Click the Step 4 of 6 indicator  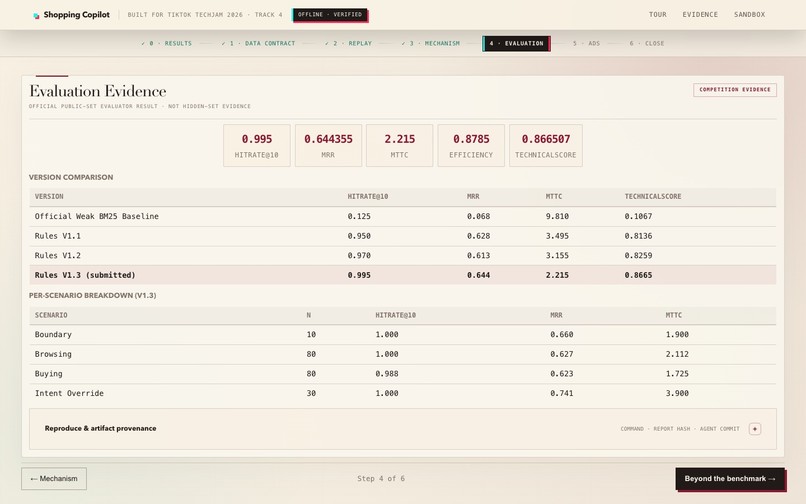coord(381,478)
